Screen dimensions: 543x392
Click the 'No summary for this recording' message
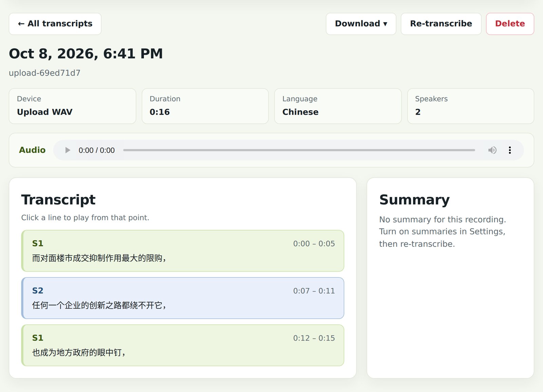point(443,231)
